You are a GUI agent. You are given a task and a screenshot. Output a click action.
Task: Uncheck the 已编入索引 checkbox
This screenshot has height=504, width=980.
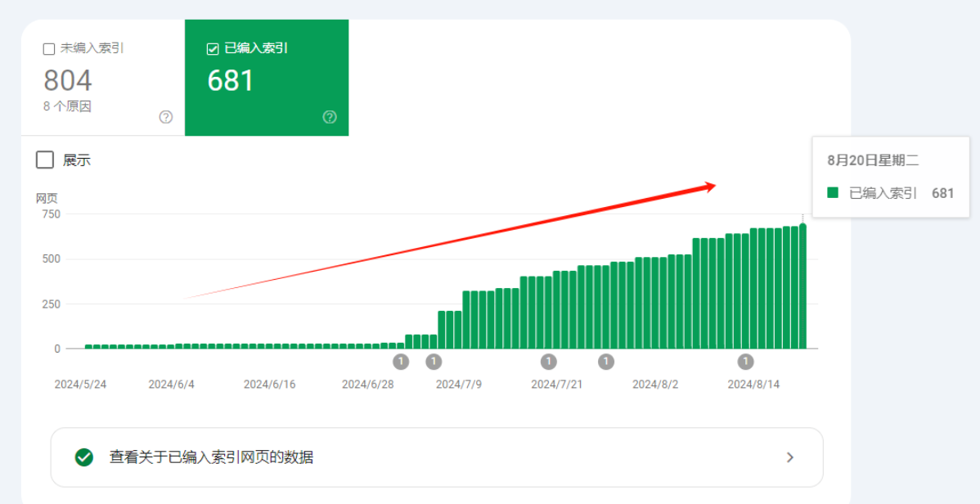pos(213,49)
